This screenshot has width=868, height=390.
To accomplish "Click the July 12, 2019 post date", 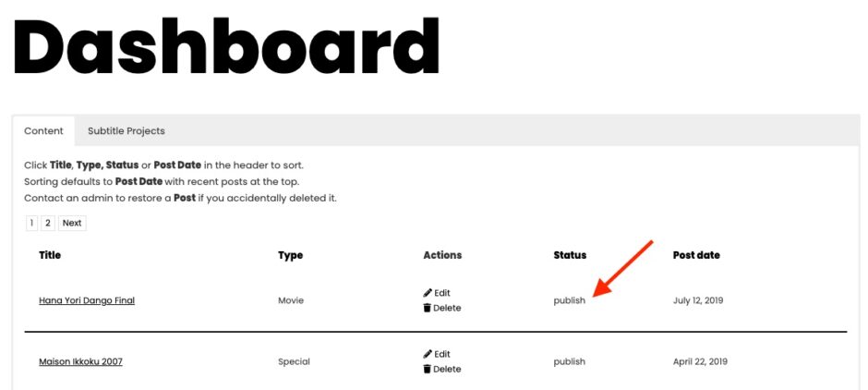I will point(698,300).
